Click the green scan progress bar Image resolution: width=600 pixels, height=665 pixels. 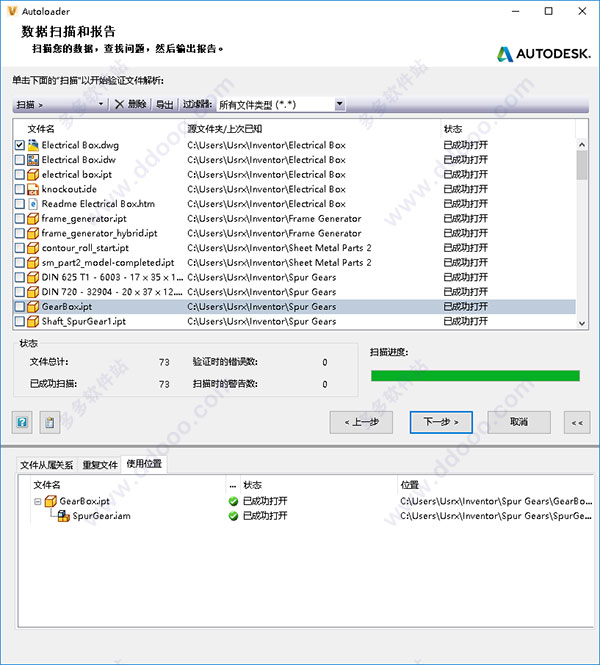click(x=475, y=376)
